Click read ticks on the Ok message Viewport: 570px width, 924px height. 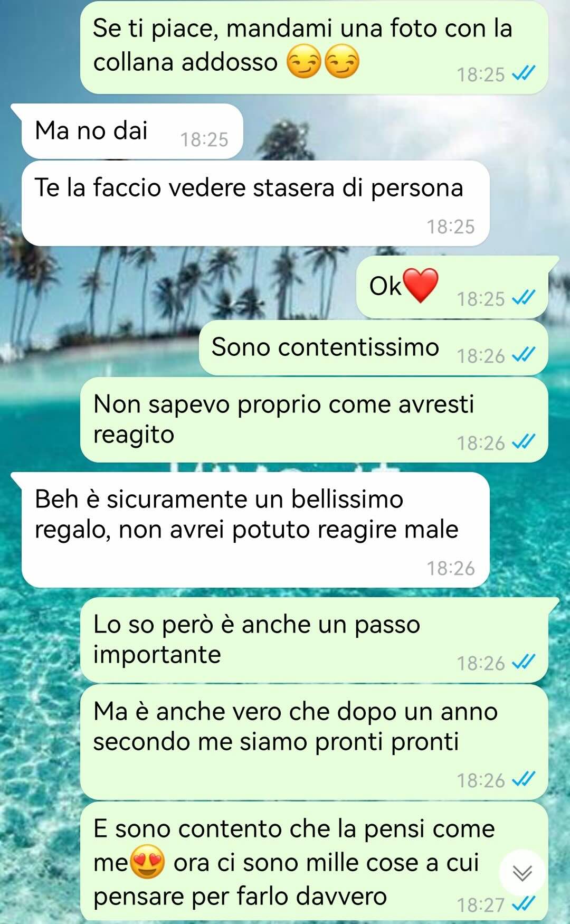click(524, 298)
